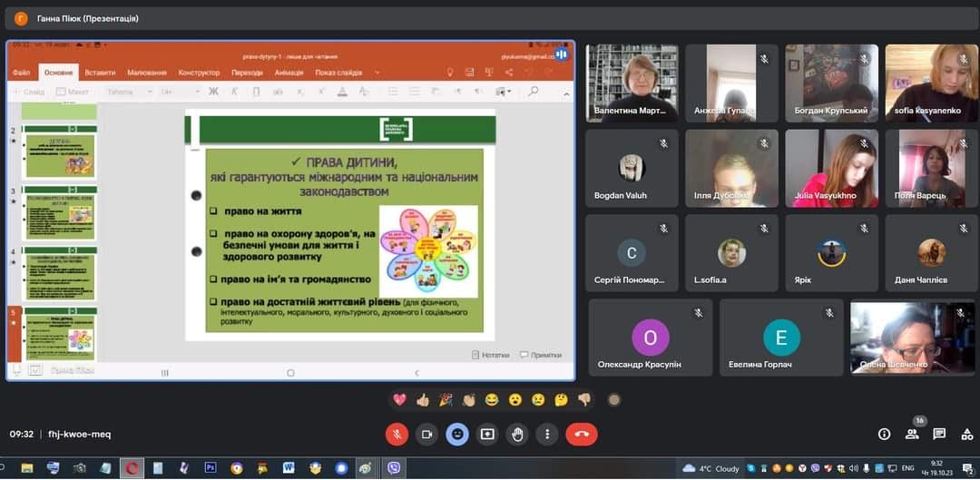Toggle the camera on or off

pyautogui.click(x=426, y=434)
